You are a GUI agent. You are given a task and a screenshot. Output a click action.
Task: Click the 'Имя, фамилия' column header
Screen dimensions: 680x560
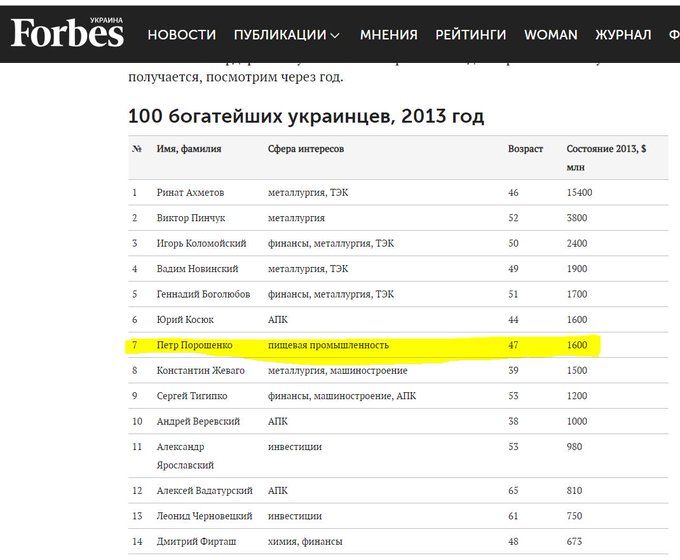[x=189, y=149]
